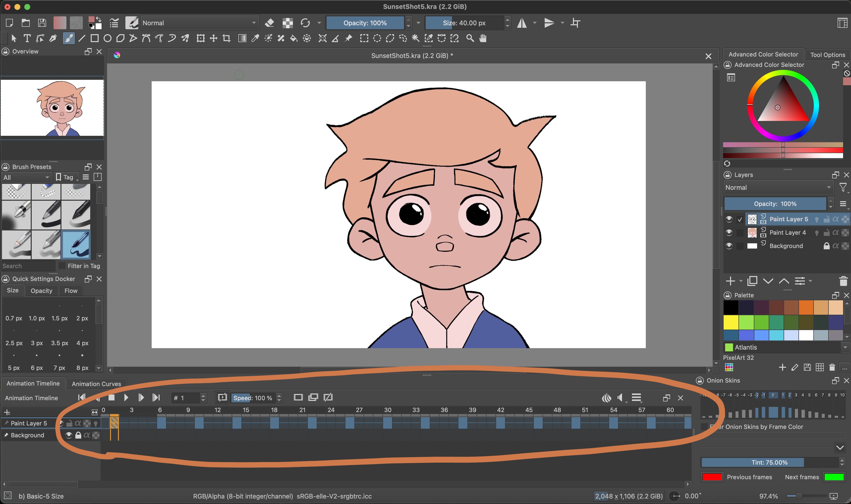851x504 pixels.
Task: Open the brush presets All tag dropdown
Action: tap(26, 177)
